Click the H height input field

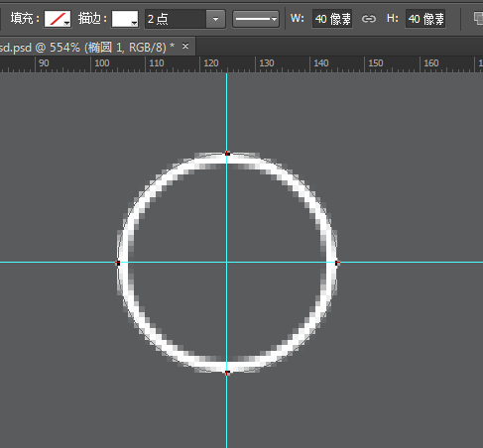tap(425, 19)
